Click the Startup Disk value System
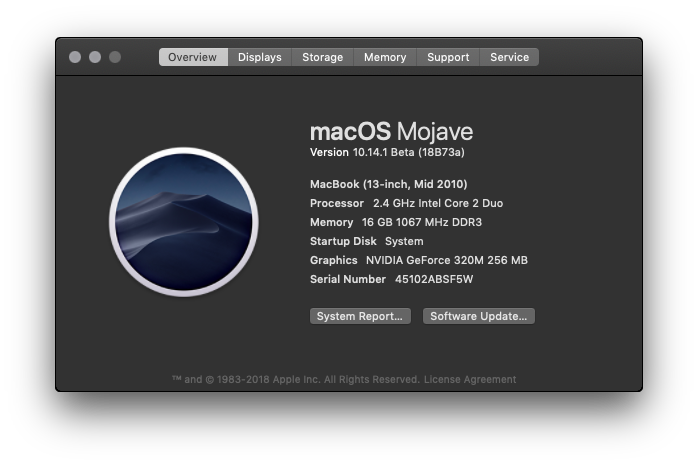This screenshot has width=698, height=465. (x=404, y=241)
